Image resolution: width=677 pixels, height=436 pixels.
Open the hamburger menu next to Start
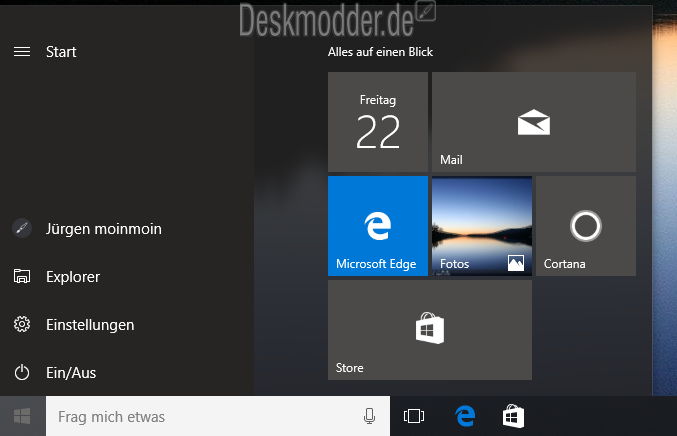[x=22, y=52]
